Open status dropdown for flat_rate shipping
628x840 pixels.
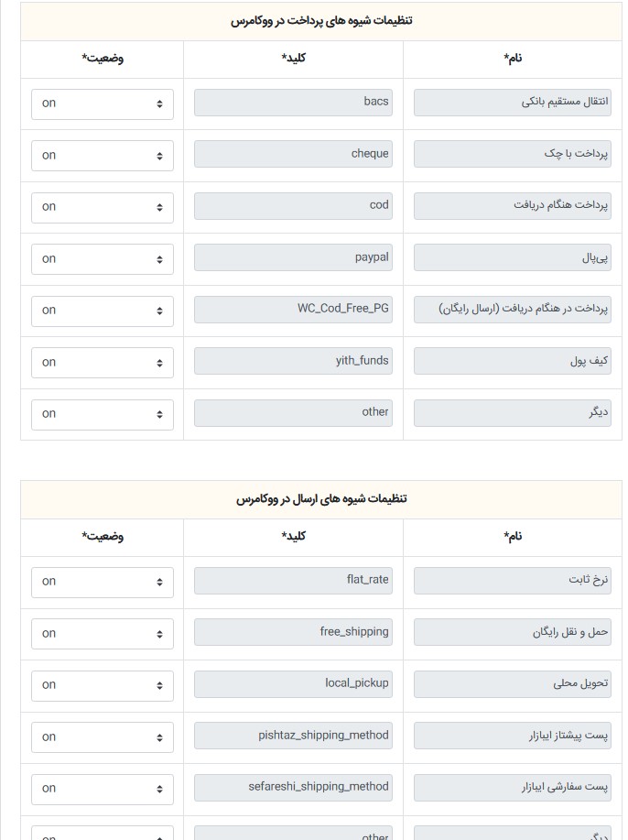click(x=103, y=582)
